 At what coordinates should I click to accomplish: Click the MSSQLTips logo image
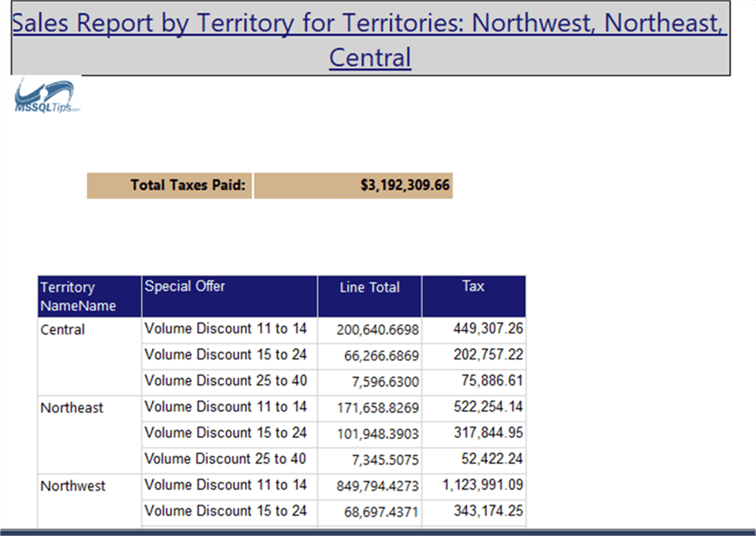pos(47,96)
